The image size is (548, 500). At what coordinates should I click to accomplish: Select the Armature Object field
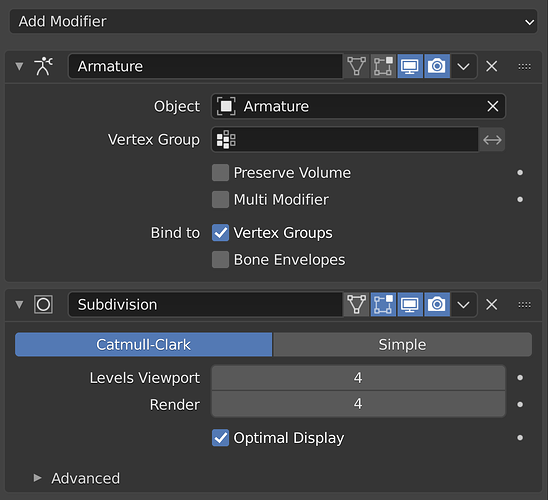point(358,106)
